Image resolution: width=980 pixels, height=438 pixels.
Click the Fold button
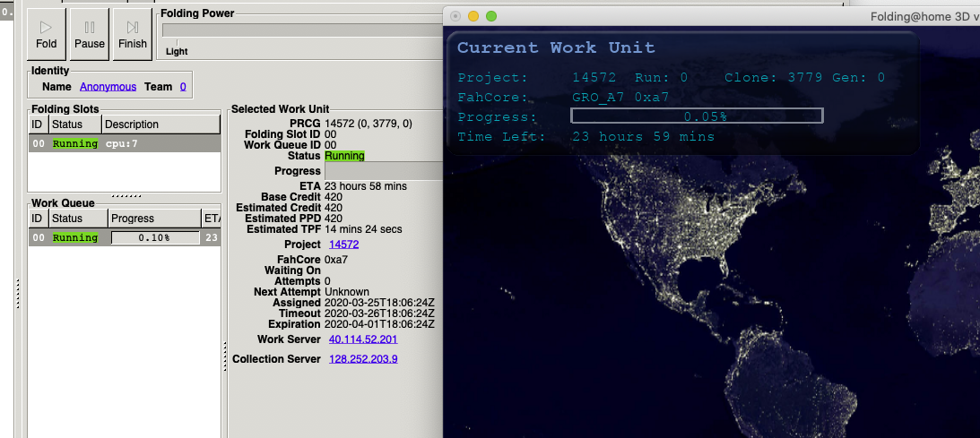(47, 34)
